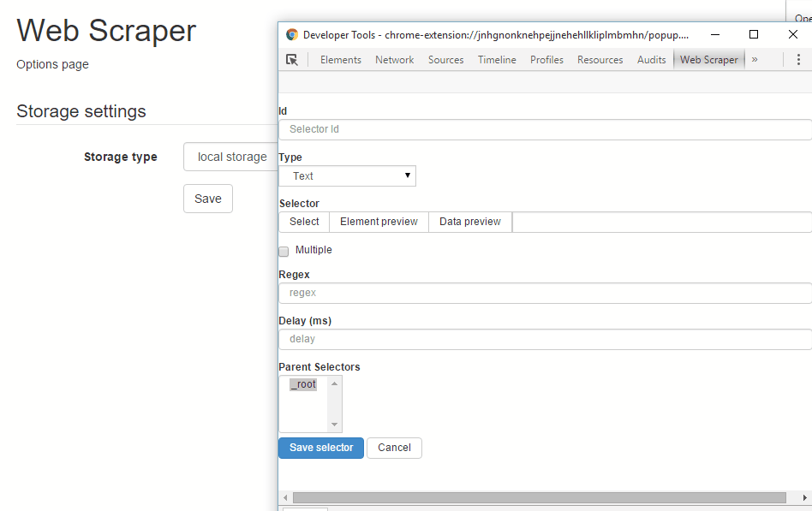Click the Data preview button

pyautogui.click(x=469, y=222)
